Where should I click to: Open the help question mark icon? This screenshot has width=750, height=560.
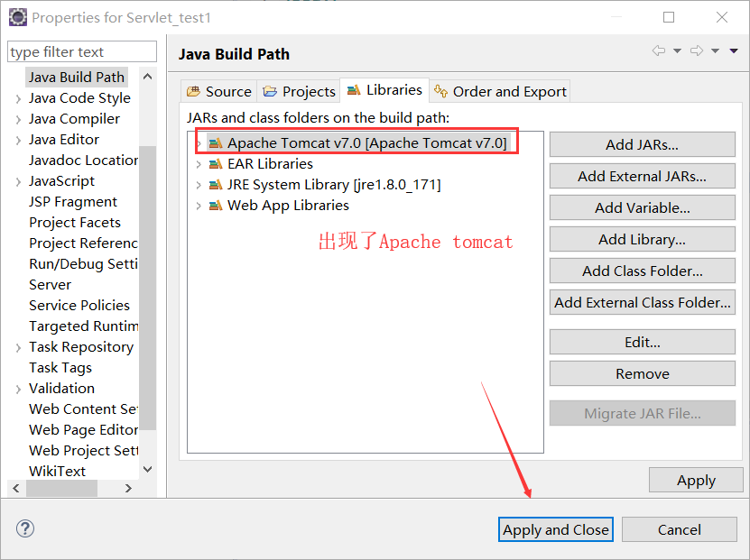[25, 528]
